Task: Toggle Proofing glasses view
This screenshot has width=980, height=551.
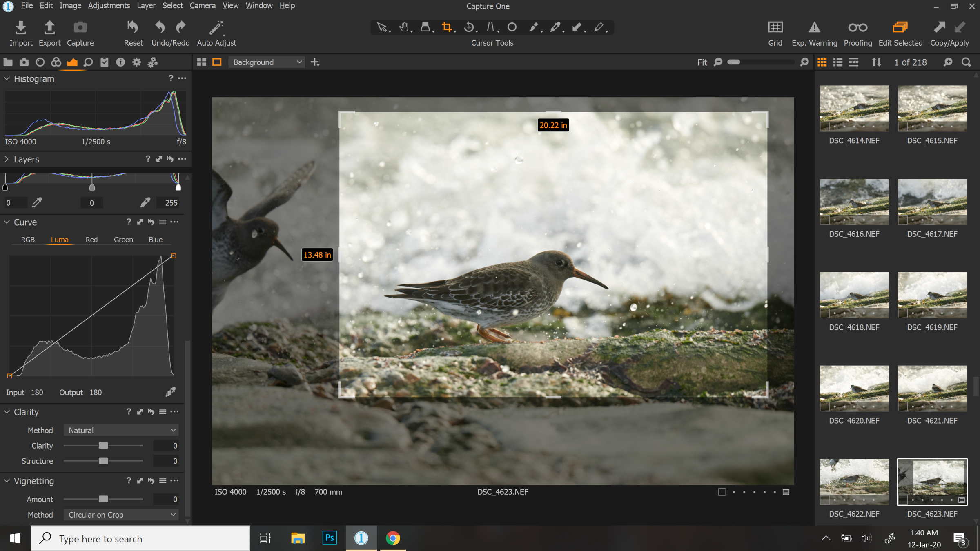Action: 857,27
